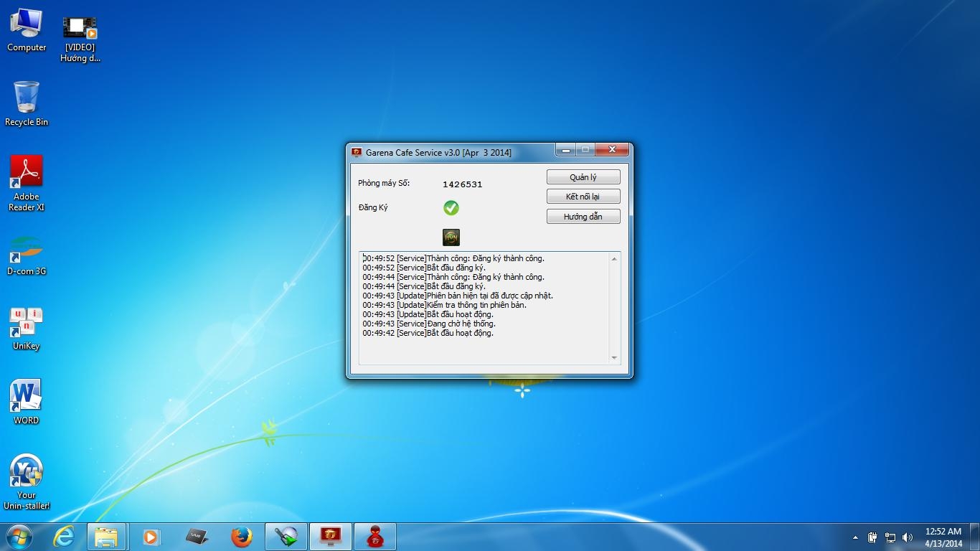The width and height of the screenshot is (980, 551).
Task: Click the green registration checkmark icon
Action: tap(451, 208)
